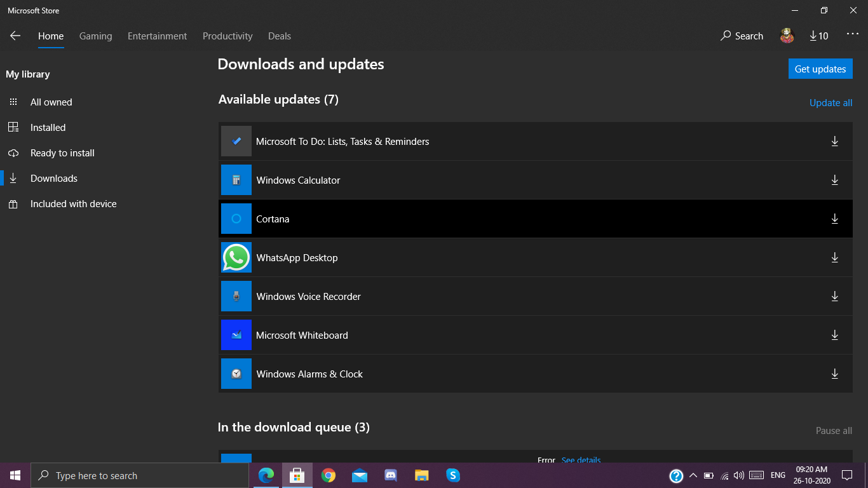Download the WhatsApp Desktop update
Screen dimensions: 868x488
pos(835,257)
